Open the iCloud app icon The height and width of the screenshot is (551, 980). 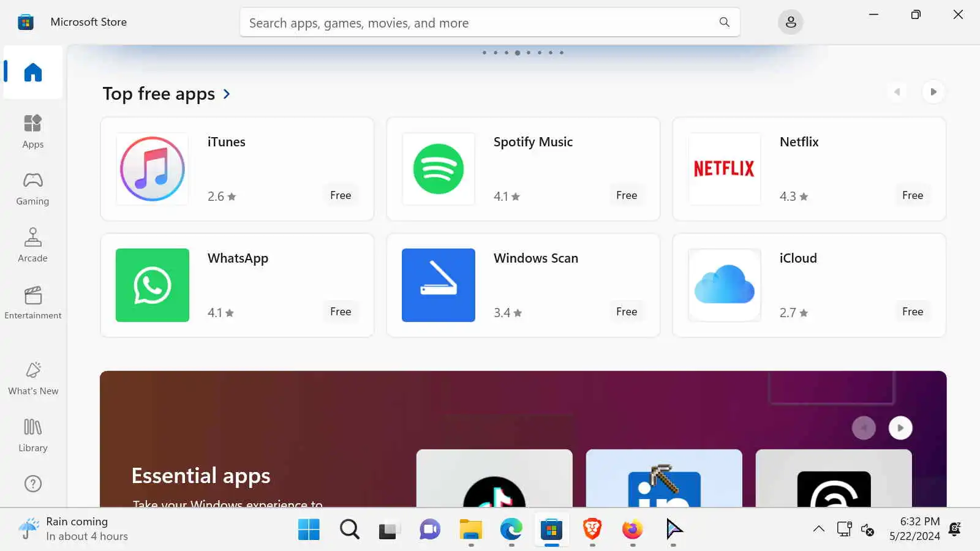(x=725, y=285)
